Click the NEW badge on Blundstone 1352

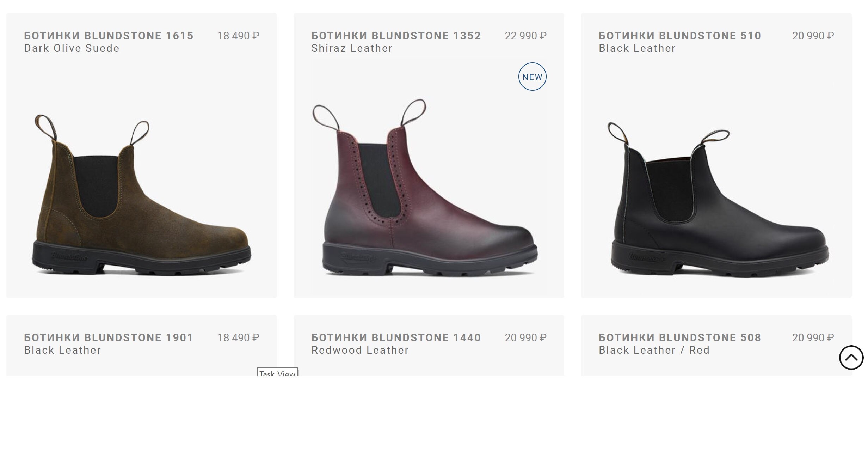coord(532,77)
